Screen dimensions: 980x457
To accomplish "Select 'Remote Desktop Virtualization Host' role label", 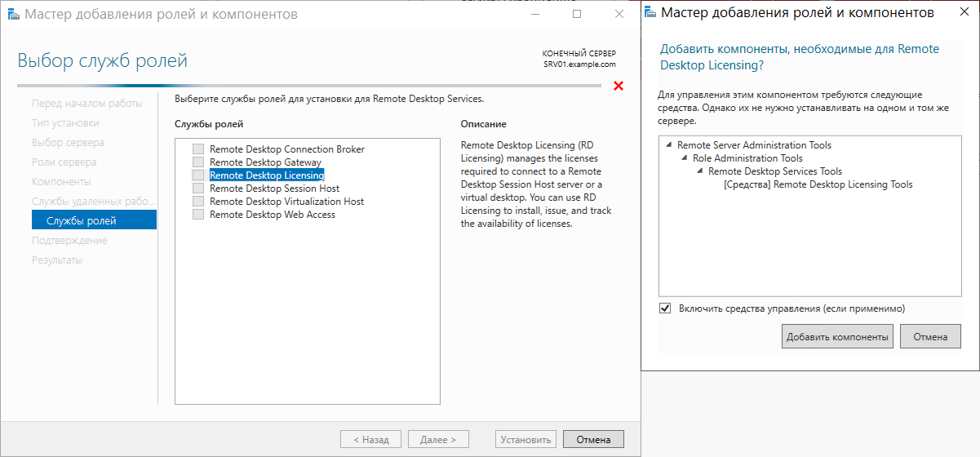I will (x=287, y=202).
